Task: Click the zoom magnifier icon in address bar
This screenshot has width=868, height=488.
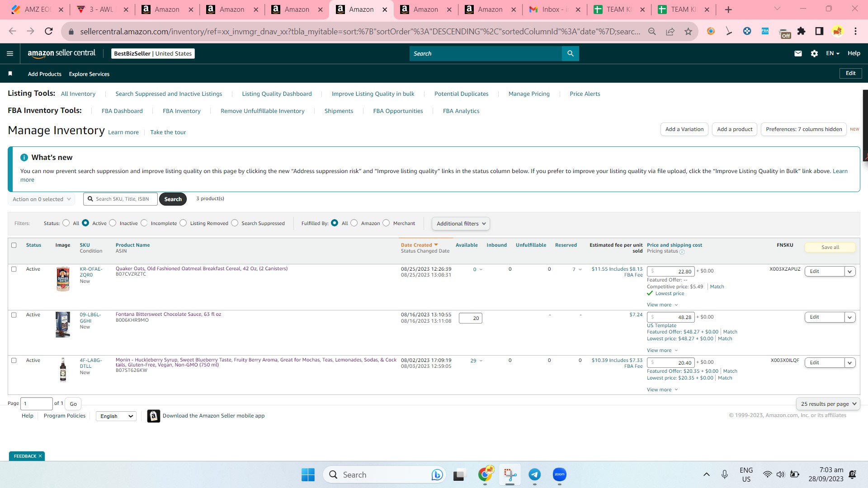Action: pyautogui.click(x=652, y=31)
